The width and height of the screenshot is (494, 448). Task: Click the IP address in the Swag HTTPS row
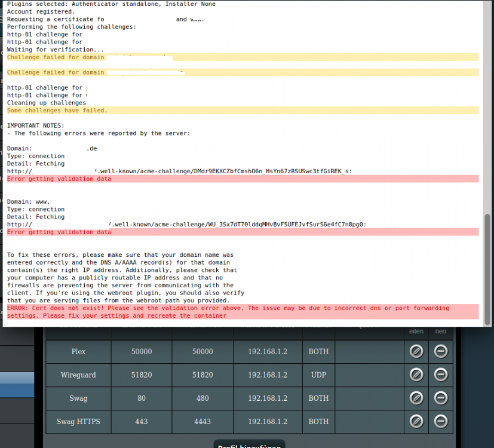tap(268, 422)
